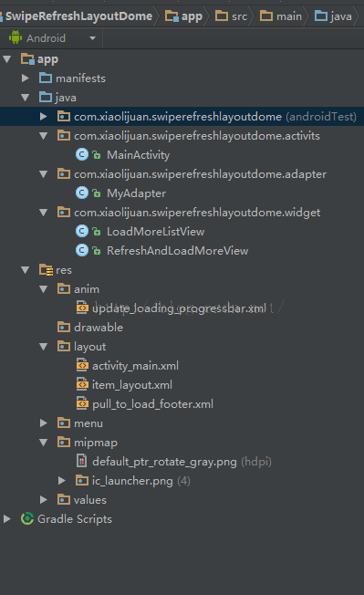Select the swiperefreshlayoutdome.activits package
364x595 pixels.
[x=197, y=136]
